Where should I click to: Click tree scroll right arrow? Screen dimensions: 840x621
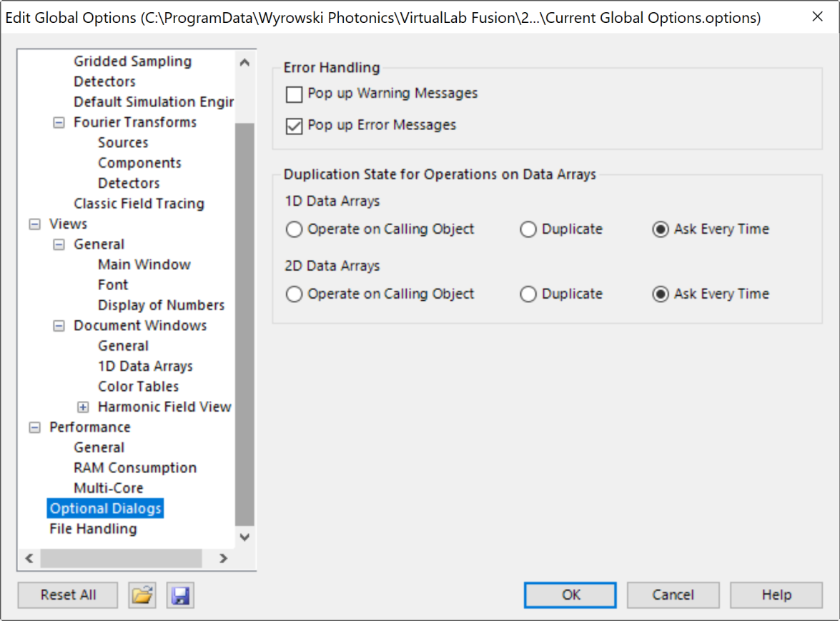click(x=223, y=558)
